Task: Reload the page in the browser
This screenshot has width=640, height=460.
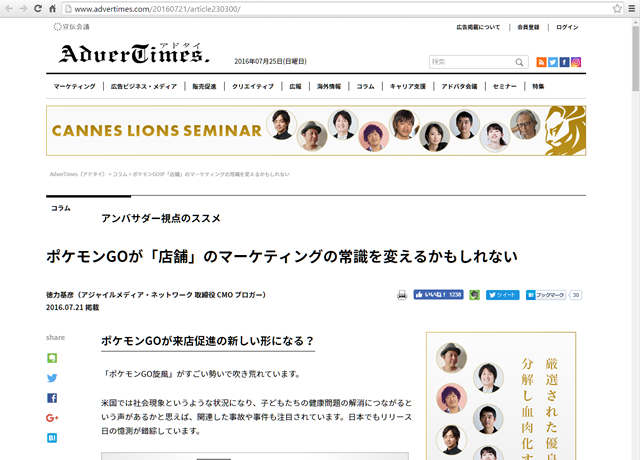Action: pos(37,8)
